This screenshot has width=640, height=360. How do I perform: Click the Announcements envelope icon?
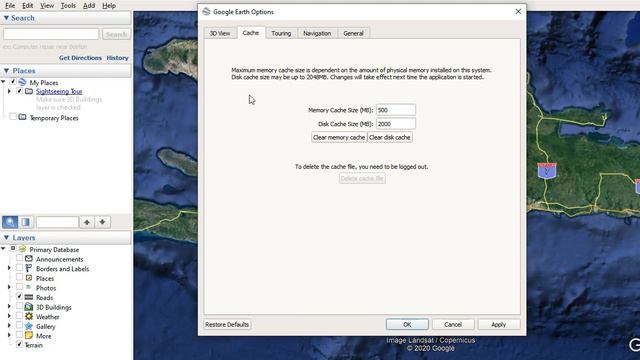point(29,259)
